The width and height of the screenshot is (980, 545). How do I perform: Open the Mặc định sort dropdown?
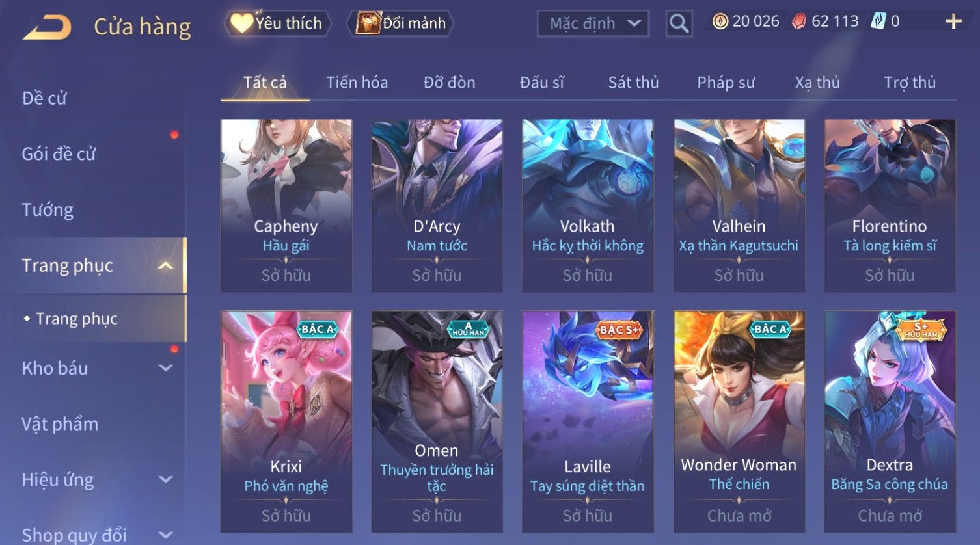click(593, 24)
